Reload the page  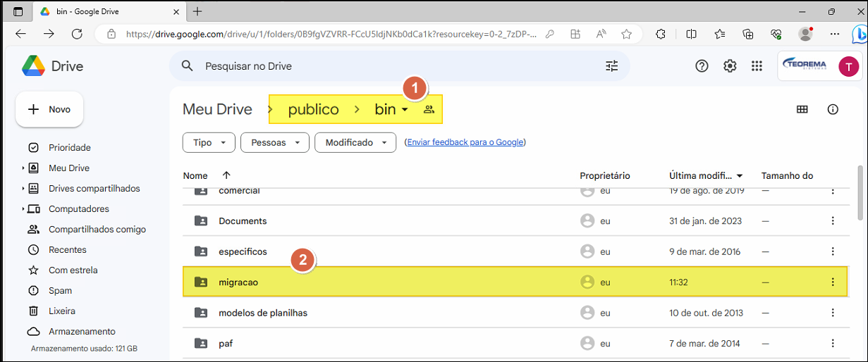77,34
